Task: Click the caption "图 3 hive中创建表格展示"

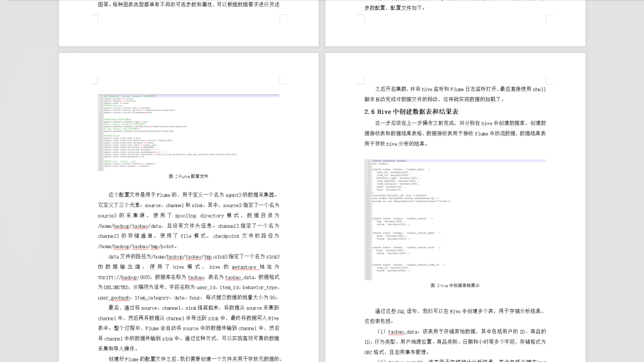Action: pos(455,285)
